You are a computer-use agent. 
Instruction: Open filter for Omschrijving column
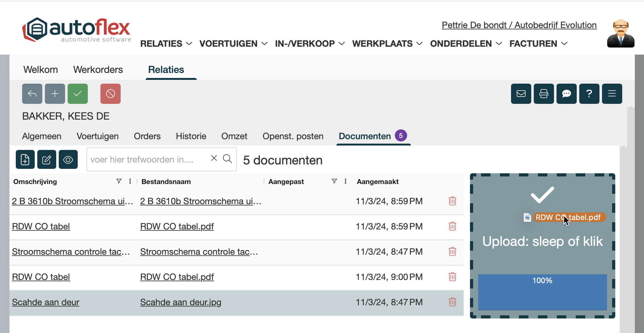[x=119, y=181]
